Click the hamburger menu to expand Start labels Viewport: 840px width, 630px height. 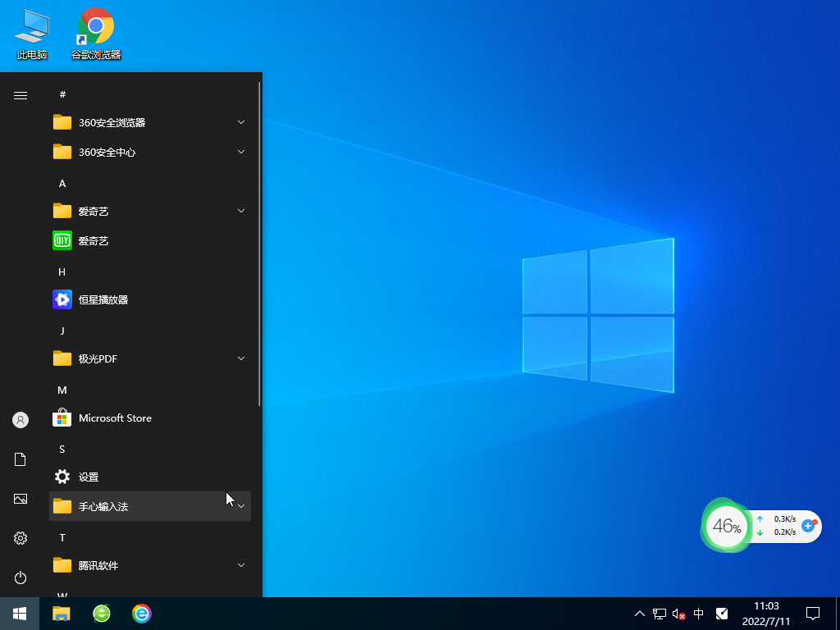[20, 94]
